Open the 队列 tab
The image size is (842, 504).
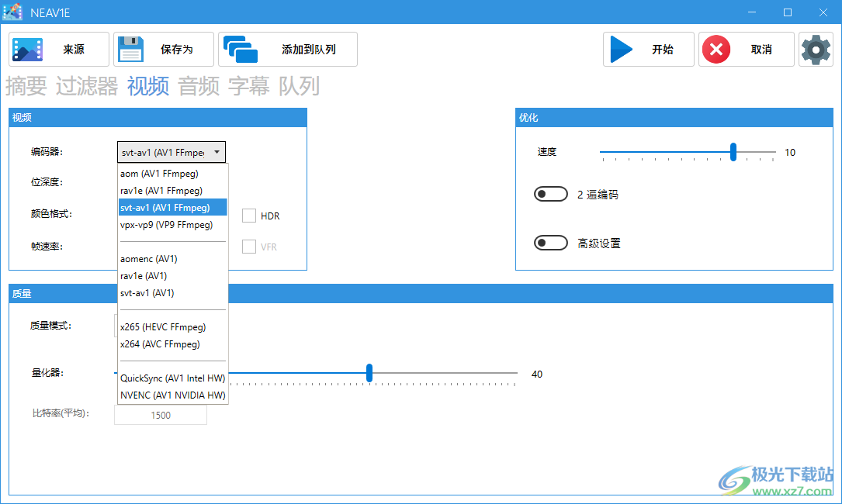click(299, 86)
